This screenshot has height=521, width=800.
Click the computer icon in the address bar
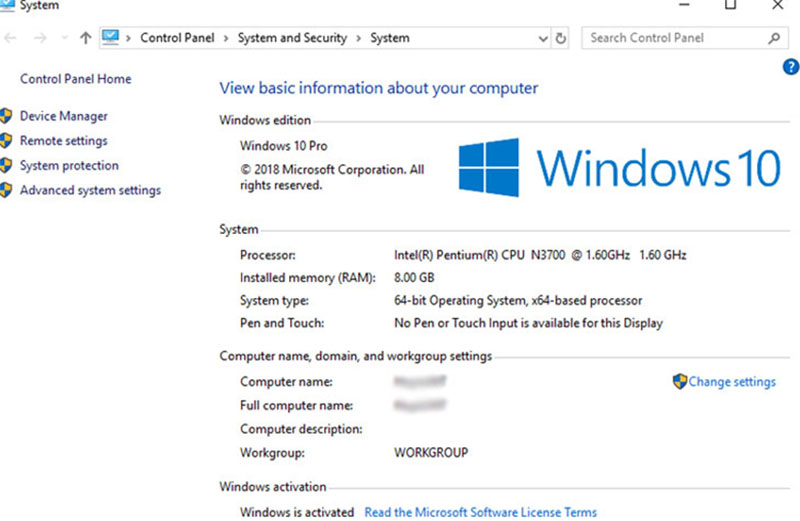click(x=111, y=38)
